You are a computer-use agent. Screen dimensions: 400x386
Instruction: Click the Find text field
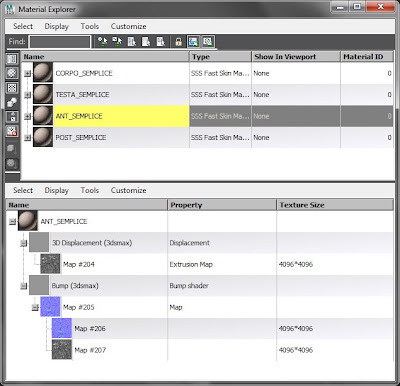click(60, 42)
